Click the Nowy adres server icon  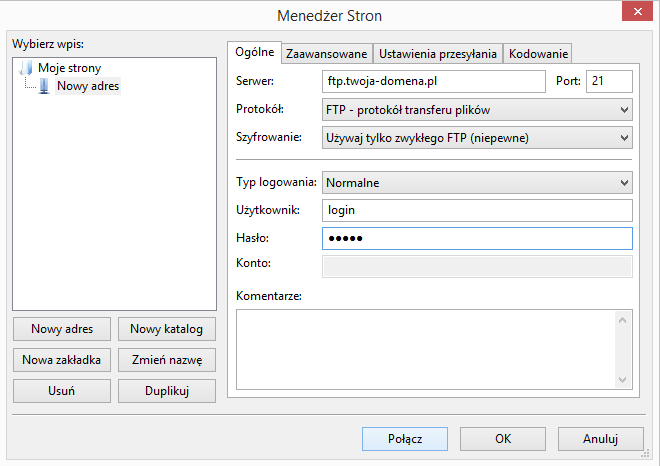(x=44, y=86)
